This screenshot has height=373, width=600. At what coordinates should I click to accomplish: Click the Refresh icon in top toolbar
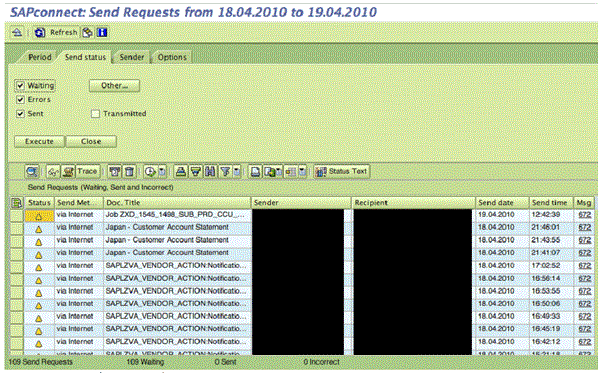click(x=39, y=33)
